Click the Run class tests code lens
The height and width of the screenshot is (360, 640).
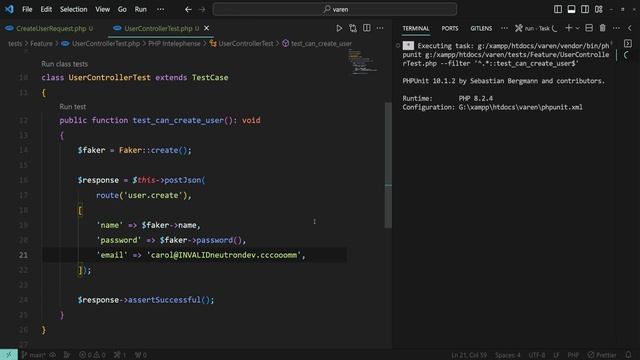click(x=64, y=64)
